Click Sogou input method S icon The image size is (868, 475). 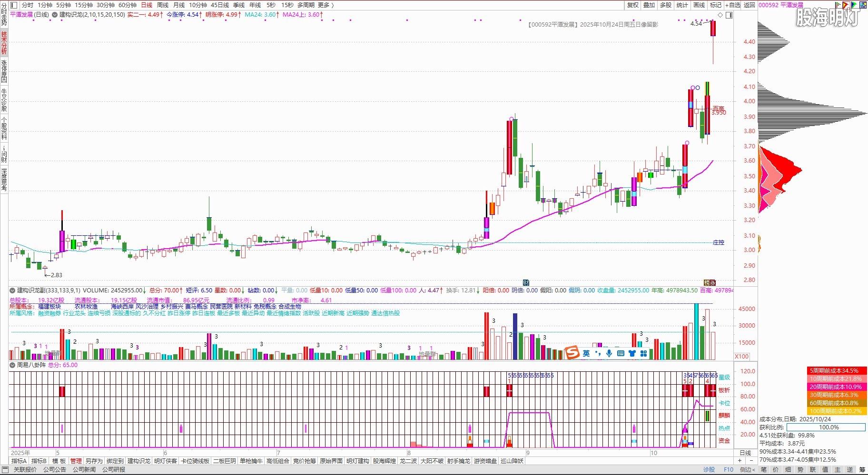[572, 353]
